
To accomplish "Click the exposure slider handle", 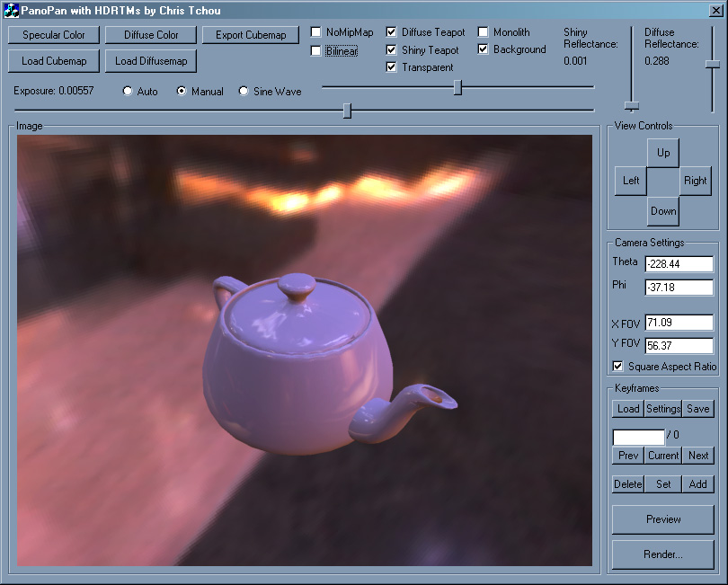I will coord(347,111).
